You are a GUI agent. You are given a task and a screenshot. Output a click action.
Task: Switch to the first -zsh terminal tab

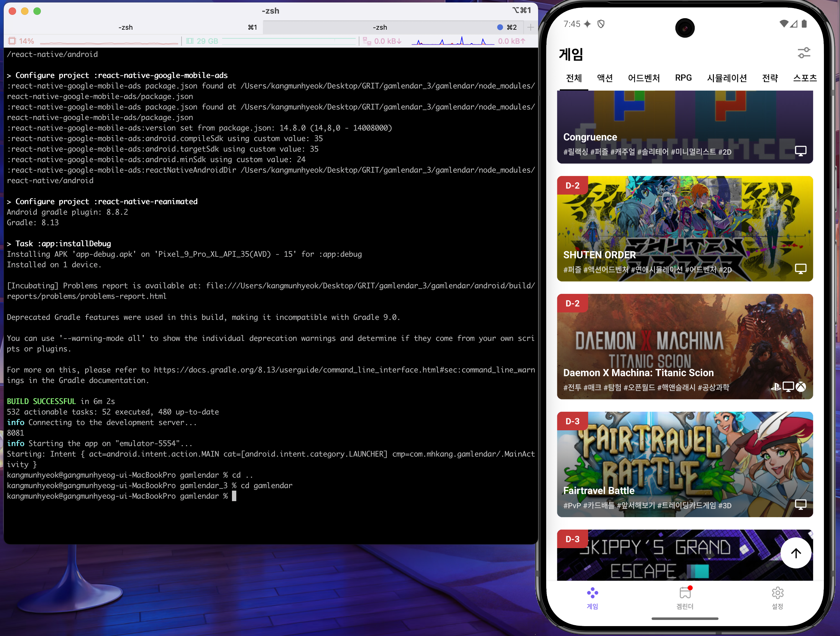click(x=126, y=27)
